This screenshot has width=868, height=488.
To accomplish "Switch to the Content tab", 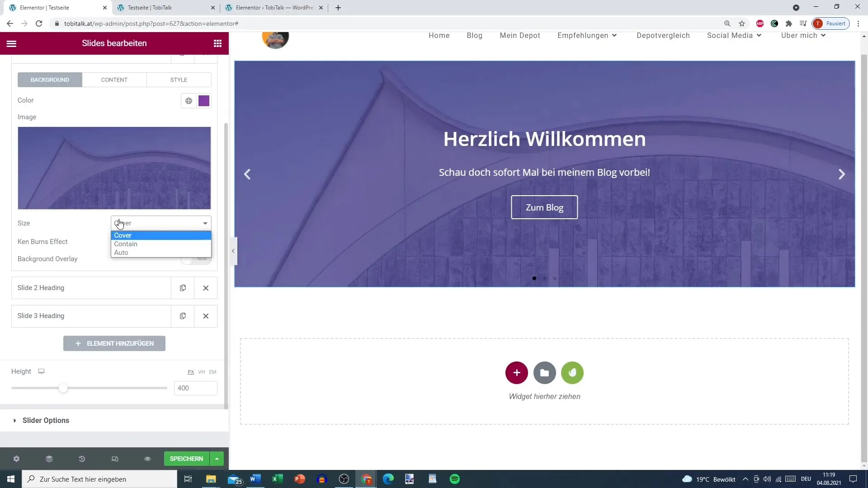I will (114, 80).
